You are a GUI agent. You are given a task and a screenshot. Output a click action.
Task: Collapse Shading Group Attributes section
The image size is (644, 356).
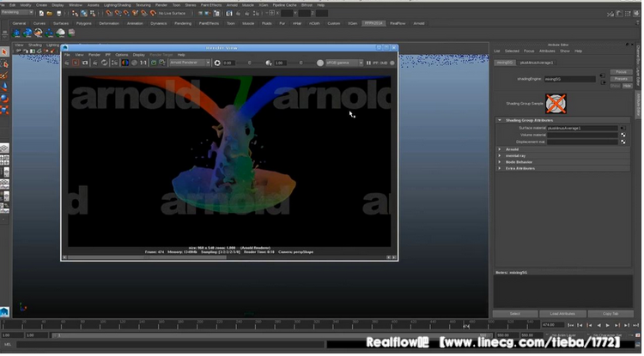pos(500,120)
